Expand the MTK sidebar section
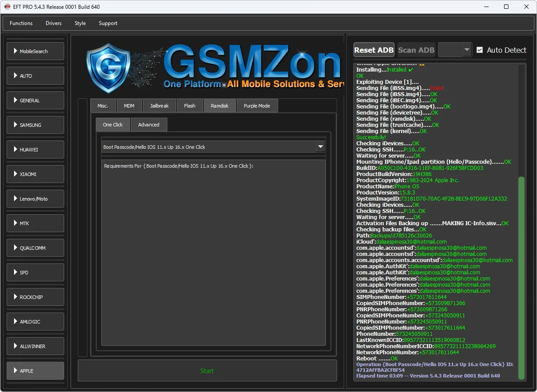This screenshot has height=392, width=537. pyautogui.click(x=35, y=223)
